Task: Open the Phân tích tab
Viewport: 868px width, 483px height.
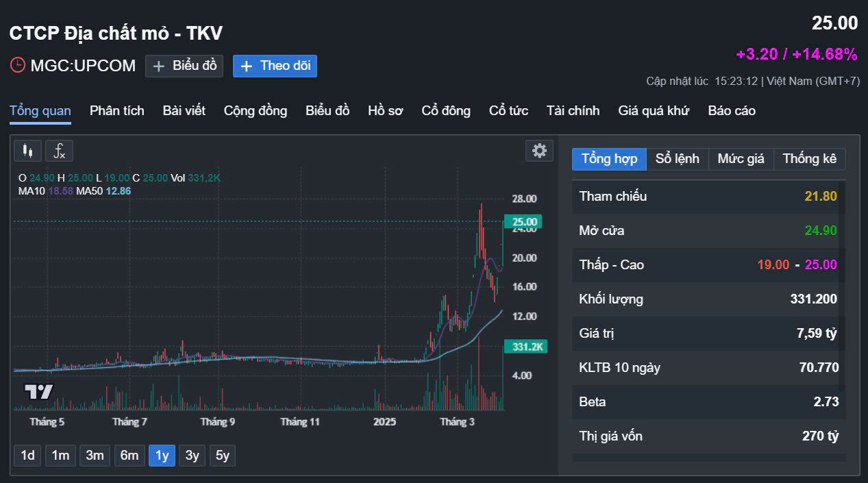Action: pos(117,110)
